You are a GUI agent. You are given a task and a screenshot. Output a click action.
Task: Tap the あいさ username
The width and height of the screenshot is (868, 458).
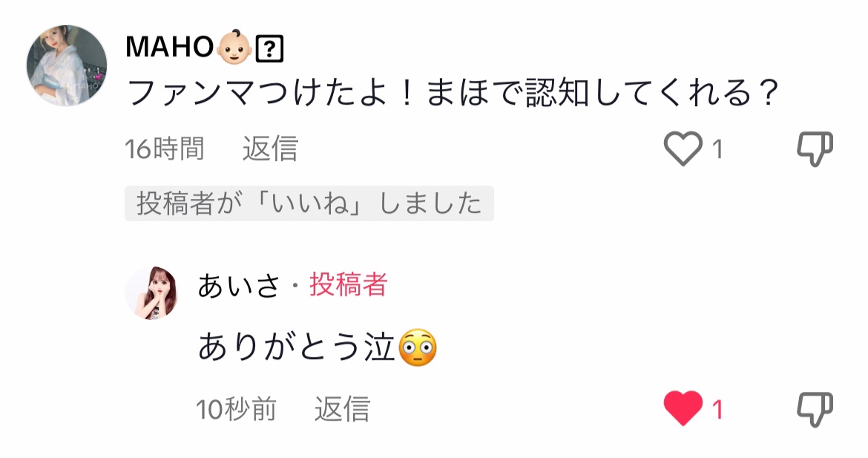coord(239,286)
